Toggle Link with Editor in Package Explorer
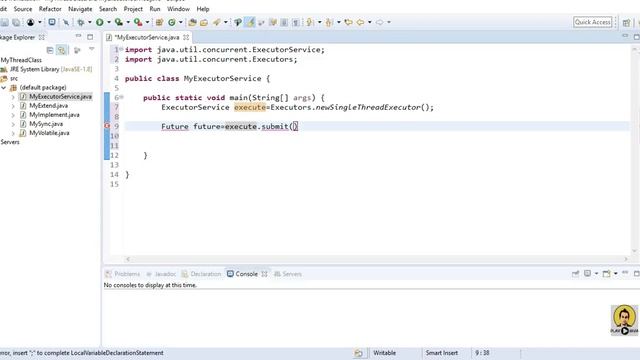The image size is (640, 360). coord(62,50)
